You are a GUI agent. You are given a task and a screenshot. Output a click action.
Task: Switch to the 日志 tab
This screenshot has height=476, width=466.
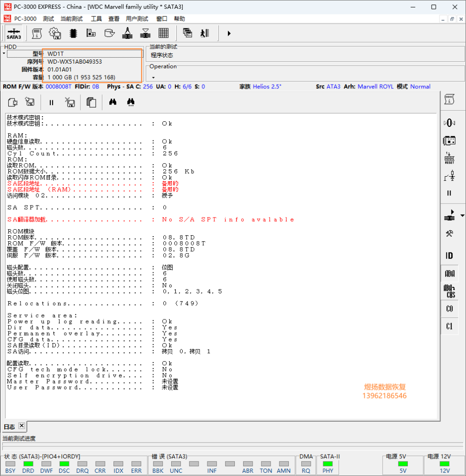(9, 427)
